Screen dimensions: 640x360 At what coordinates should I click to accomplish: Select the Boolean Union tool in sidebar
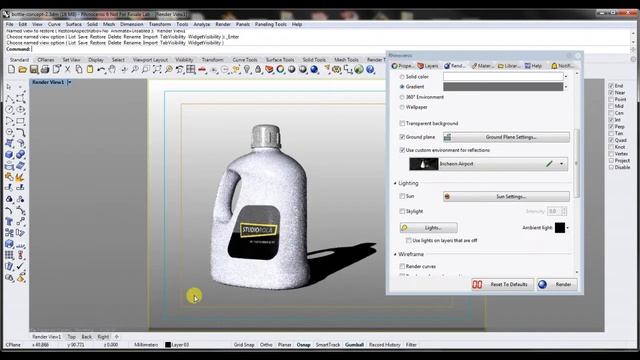20,155
